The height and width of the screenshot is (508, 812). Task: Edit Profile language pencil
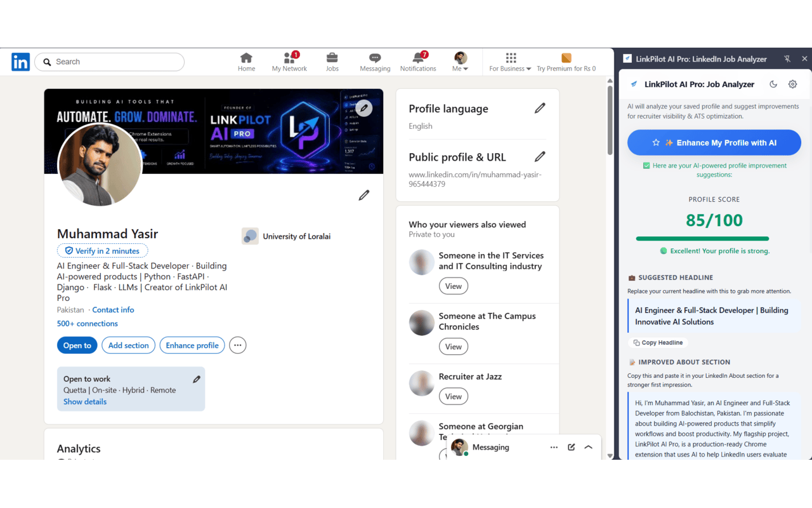[x=540, y=108]
